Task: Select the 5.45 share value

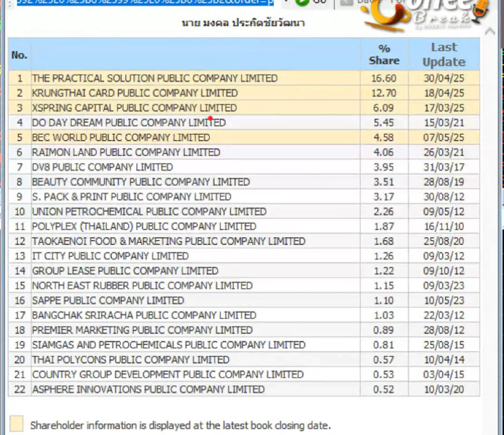Action: (x=383, y=122)
